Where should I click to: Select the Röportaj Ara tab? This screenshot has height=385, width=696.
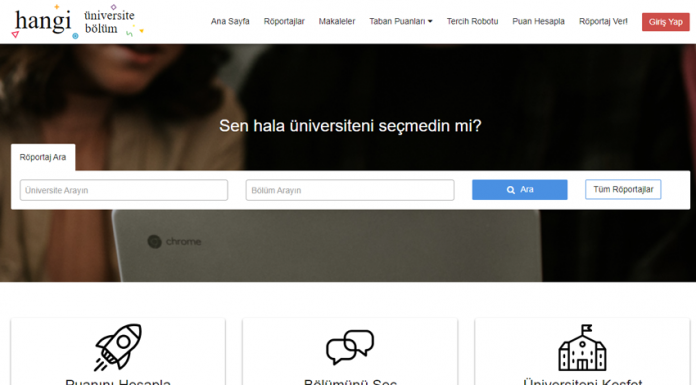tap(43, 157)
